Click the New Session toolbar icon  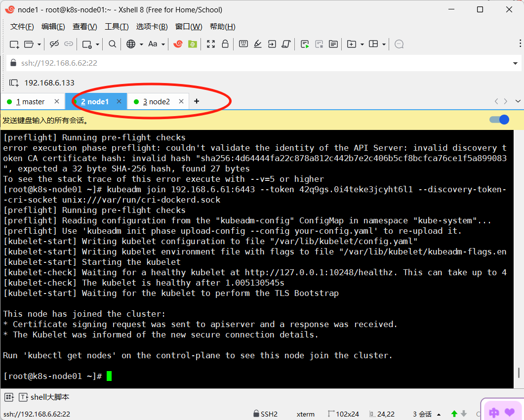14,44
